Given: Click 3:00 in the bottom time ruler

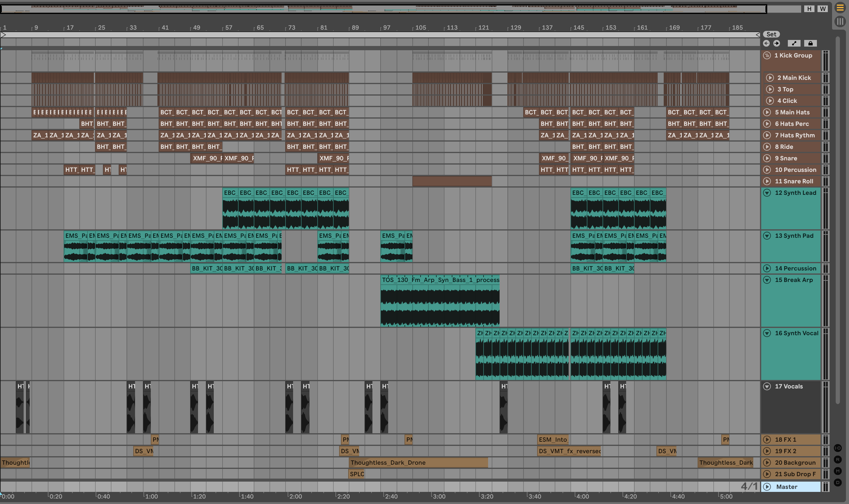Looking at the screenshot, I should [438, 496].
